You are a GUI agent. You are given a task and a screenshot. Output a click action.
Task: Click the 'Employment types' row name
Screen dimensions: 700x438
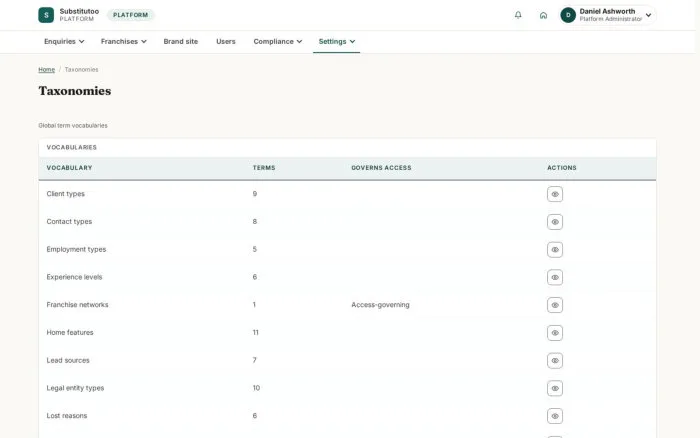click(76, 249)
